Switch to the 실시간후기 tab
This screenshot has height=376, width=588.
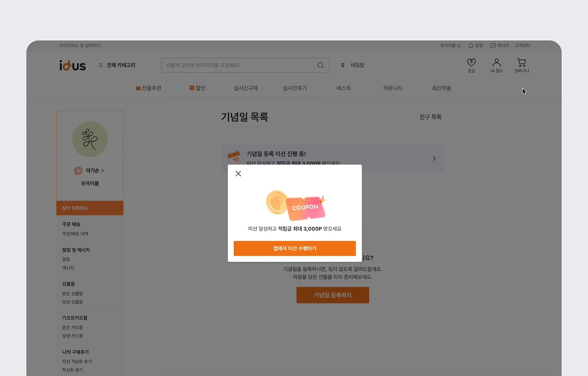coord(295,88)
